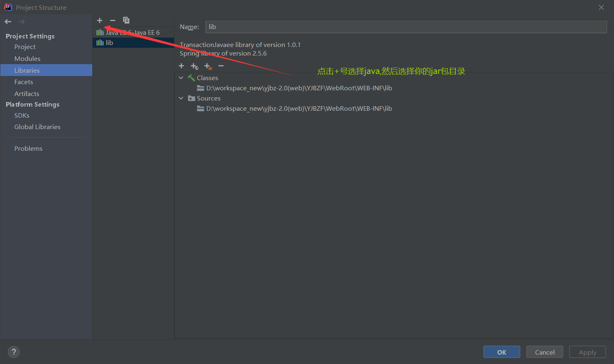Copy the selected library icon

pyautogui.click(x=126, y=20)
